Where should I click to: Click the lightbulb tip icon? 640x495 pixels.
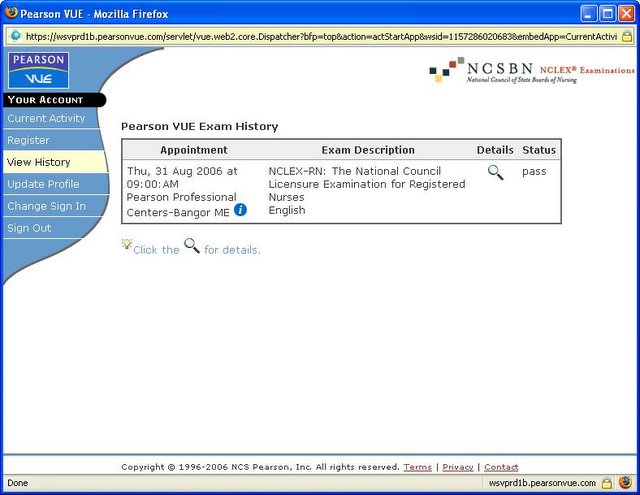[x=126, y=245]
